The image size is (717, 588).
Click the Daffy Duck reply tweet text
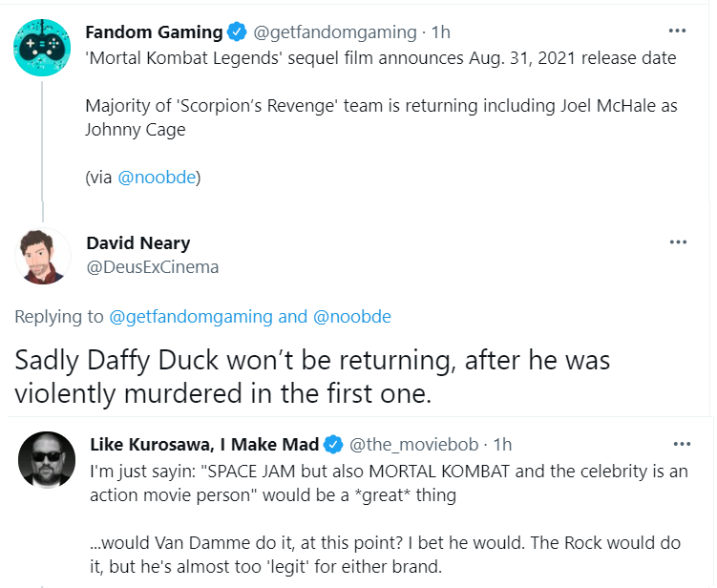(312, 377)
